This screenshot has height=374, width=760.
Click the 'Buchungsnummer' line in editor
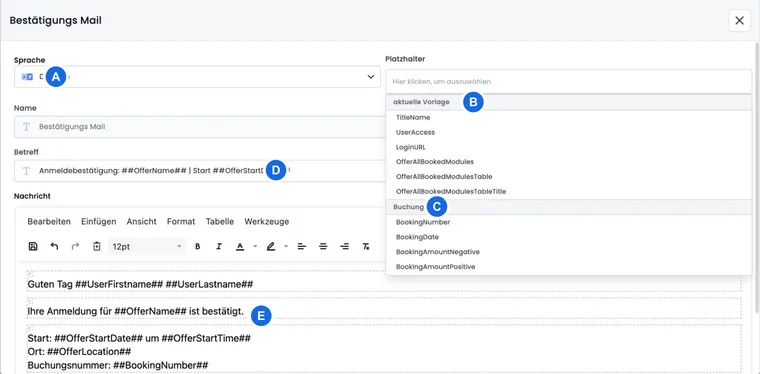(x=118, y=365)
